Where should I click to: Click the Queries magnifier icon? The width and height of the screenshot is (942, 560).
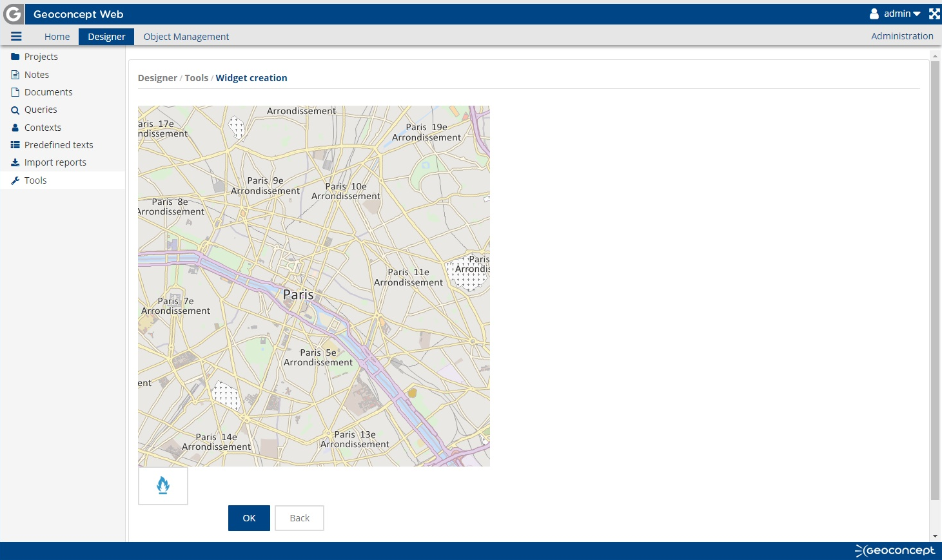point(15,110)
